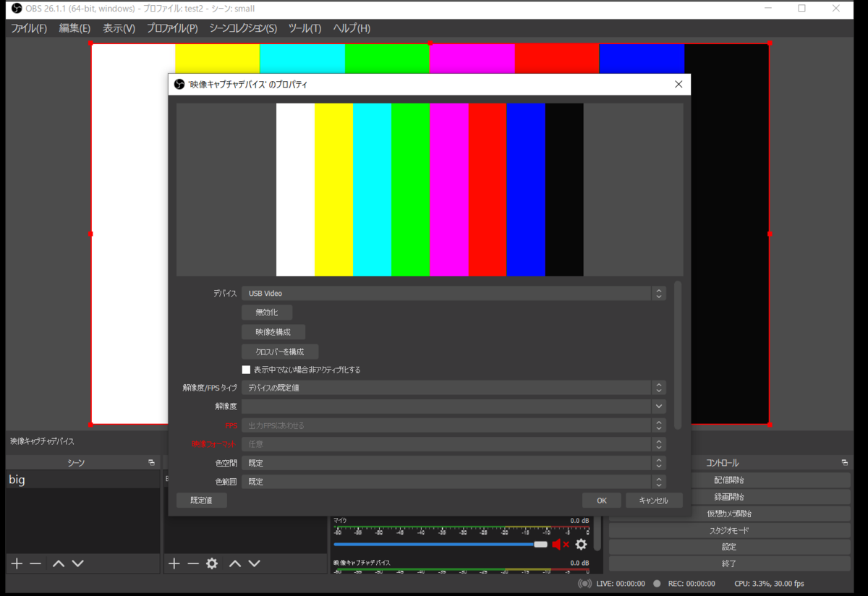
Task: Open the 編集(E) menu
Action: pos(75,28)
